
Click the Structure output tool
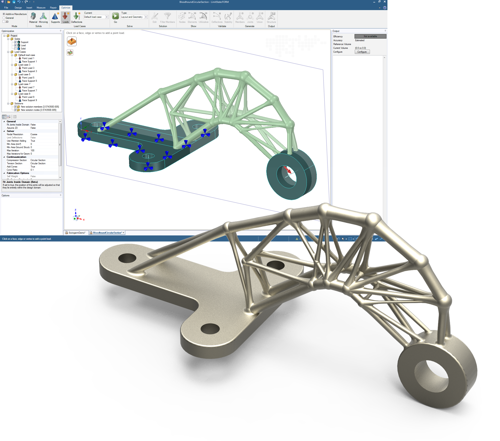271,17
